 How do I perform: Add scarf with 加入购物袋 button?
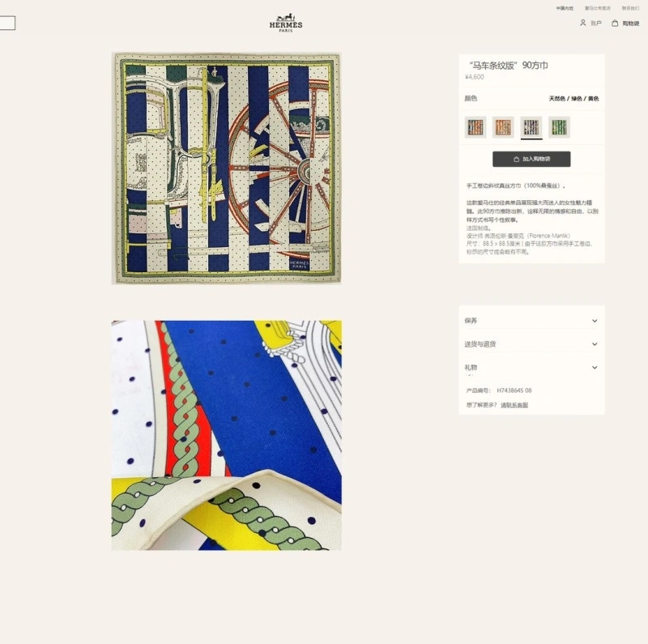[531, 159]
